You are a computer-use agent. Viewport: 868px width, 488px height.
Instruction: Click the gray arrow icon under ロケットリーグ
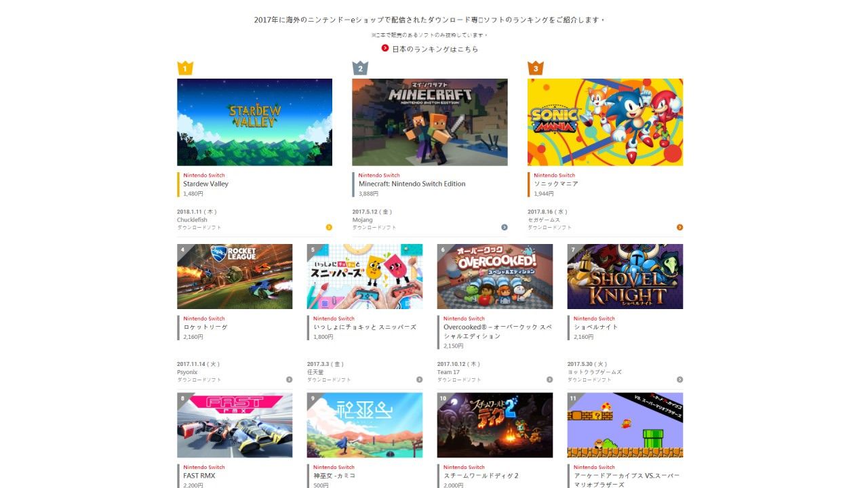point(289,380)
